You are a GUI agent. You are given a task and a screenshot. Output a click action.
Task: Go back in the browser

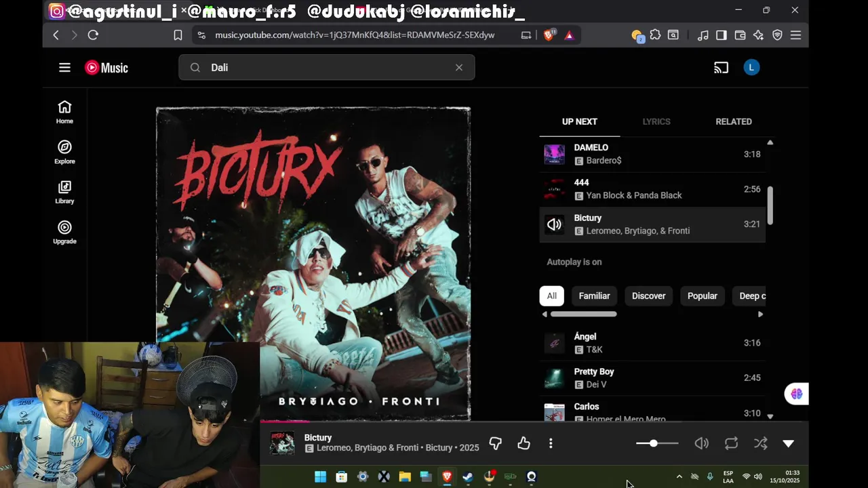56,35
